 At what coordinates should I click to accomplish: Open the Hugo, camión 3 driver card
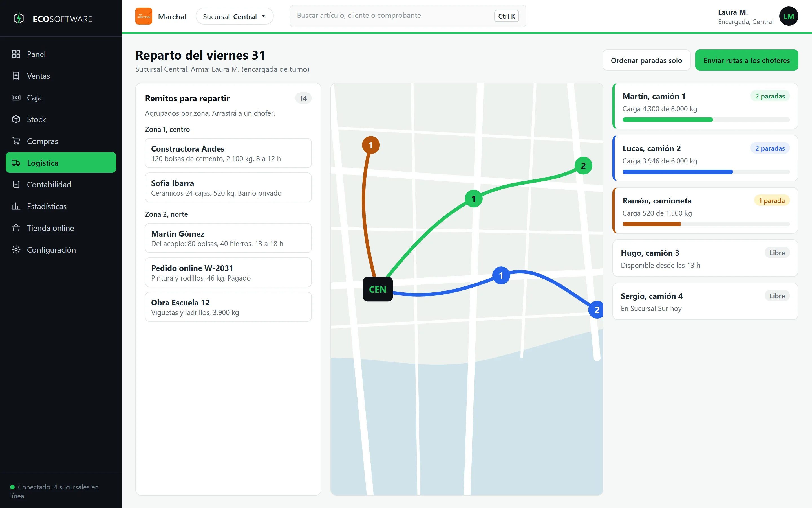pos(705,258)
